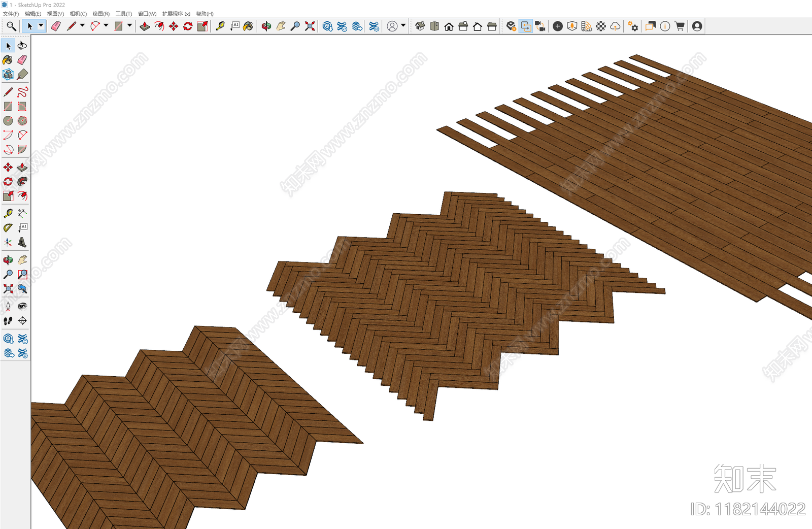Image resolution: width=812 pixels, height=529 pixels.
Task: Open the 帮助(H) menu
Action: pos(205,14)
